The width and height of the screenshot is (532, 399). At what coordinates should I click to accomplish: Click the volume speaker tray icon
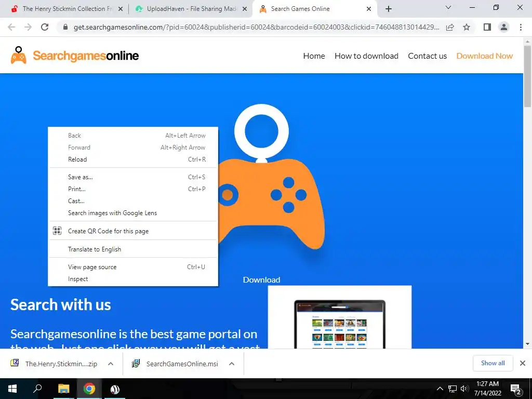pyautogui.click(x=464, y=389)
